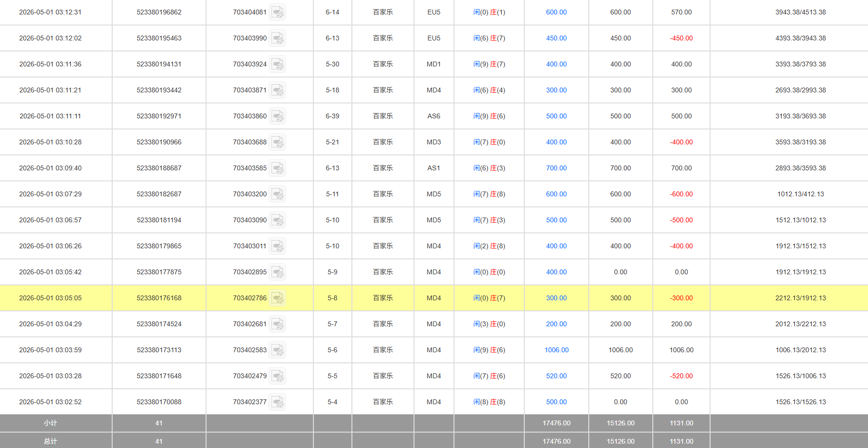The image size is (868, 448).
Task: Open video replay icon for 703402895
Action: (x=277, y=272)
